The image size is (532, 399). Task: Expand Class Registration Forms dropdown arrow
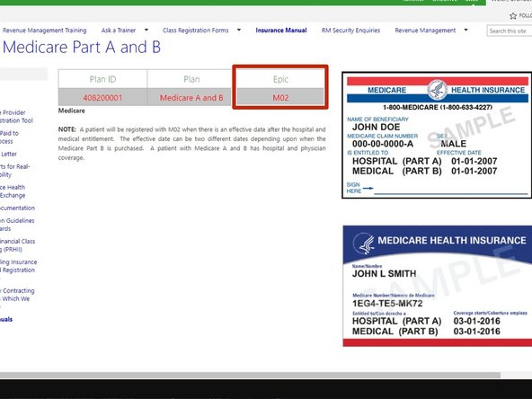(x=239, y=30)
